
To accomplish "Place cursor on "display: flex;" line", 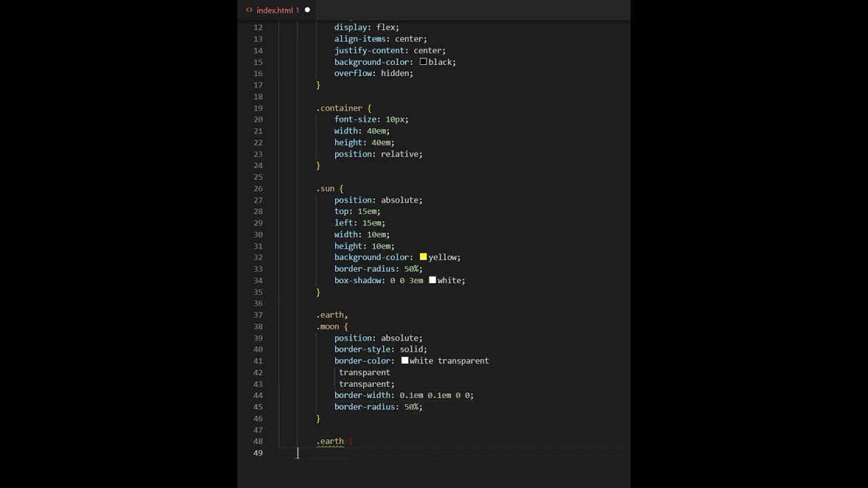I will (x=367, y=27).
